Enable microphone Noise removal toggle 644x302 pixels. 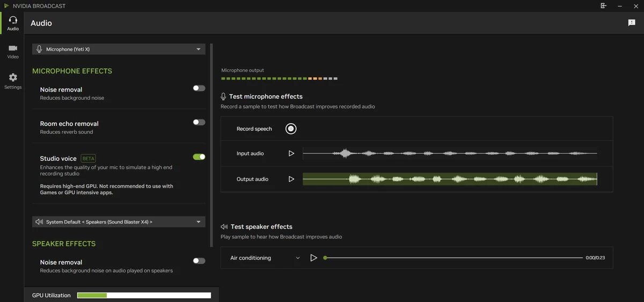(199, 88)
